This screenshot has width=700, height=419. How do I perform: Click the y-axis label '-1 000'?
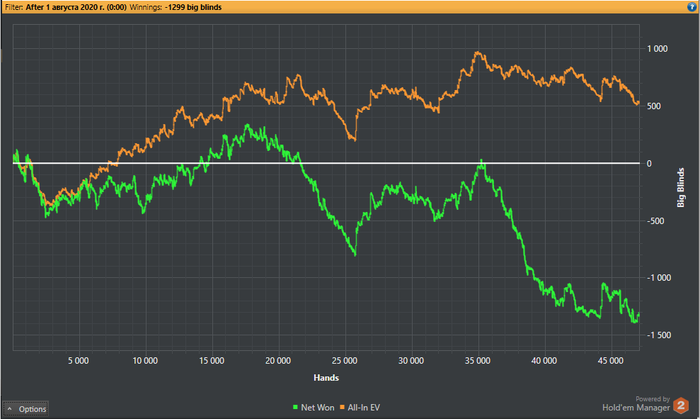659,278
